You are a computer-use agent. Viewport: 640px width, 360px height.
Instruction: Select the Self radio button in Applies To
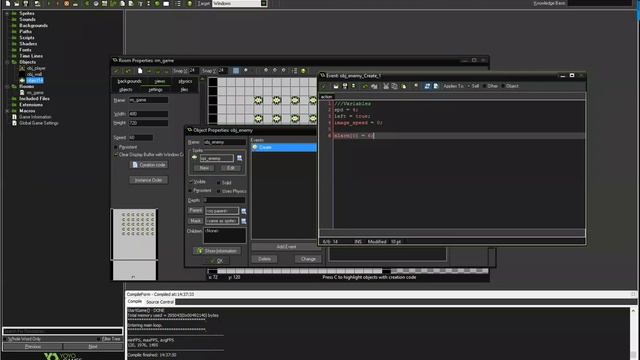click(x=469, y=86)
